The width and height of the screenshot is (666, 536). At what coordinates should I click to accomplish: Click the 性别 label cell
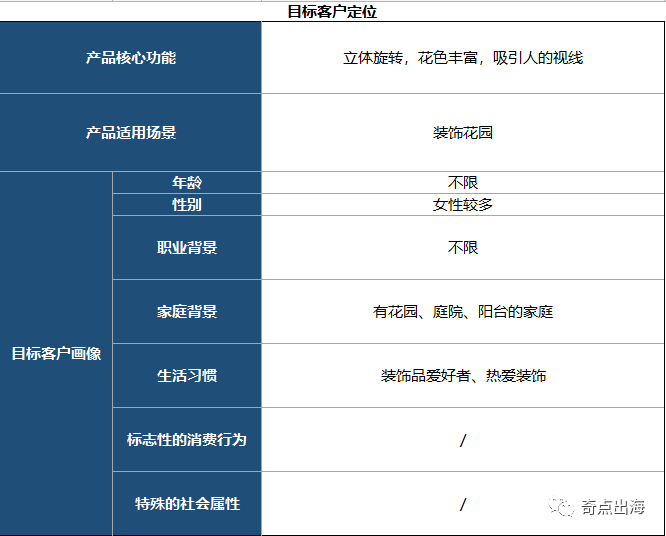[x=187, y=205]
